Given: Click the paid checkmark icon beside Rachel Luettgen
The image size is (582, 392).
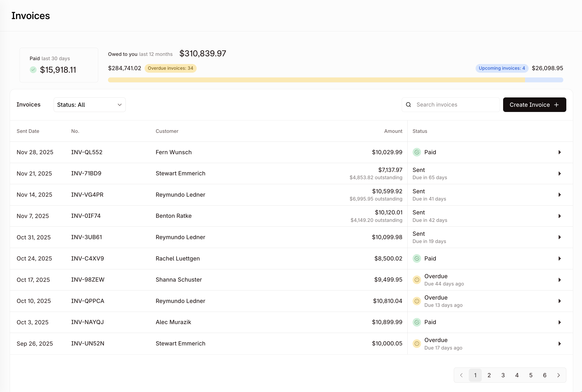Looking at the screenshot, I should point(417,258).
